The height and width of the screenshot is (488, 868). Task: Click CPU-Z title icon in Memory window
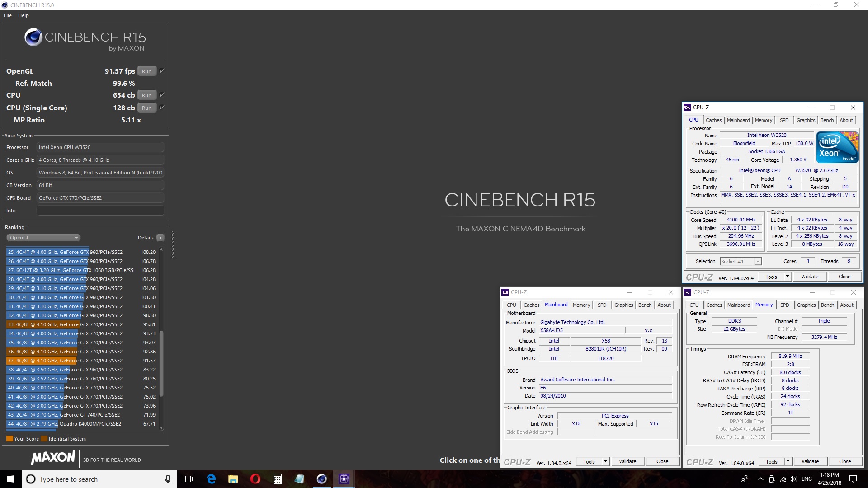[x=688, y=292]
